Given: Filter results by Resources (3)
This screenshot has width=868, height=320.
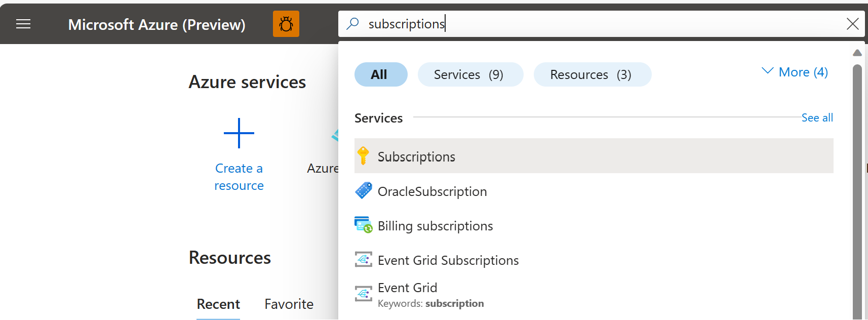Looking at the screenshot, I should [593, 74].
